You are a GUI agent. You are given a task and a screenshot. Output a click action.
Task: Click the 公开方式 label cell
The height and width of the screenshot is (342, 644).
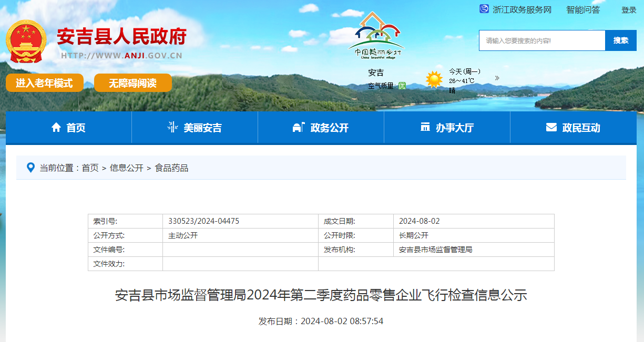point(125,235)
